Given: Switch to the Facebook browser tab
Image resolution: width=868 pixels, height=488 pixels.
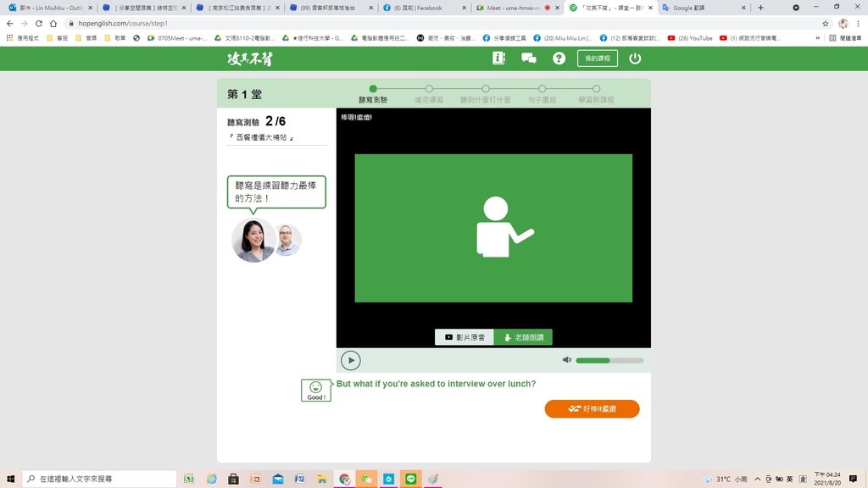Looking at the screenshot, I should point(425,8).
